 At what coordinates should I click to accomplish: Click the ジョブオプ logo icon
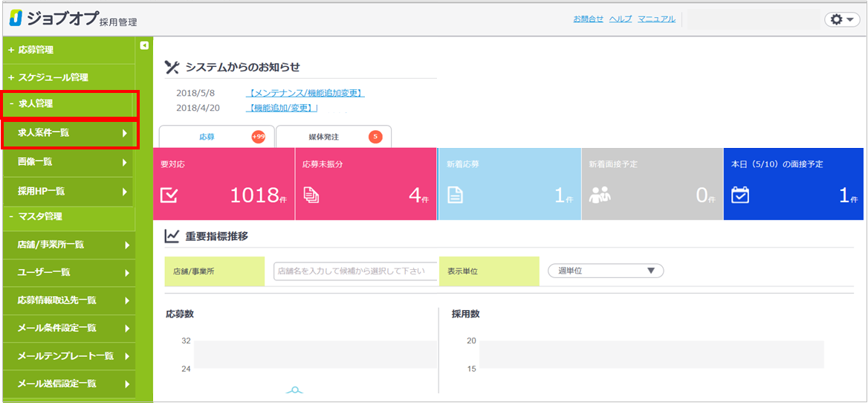click(x=15, y=18)
